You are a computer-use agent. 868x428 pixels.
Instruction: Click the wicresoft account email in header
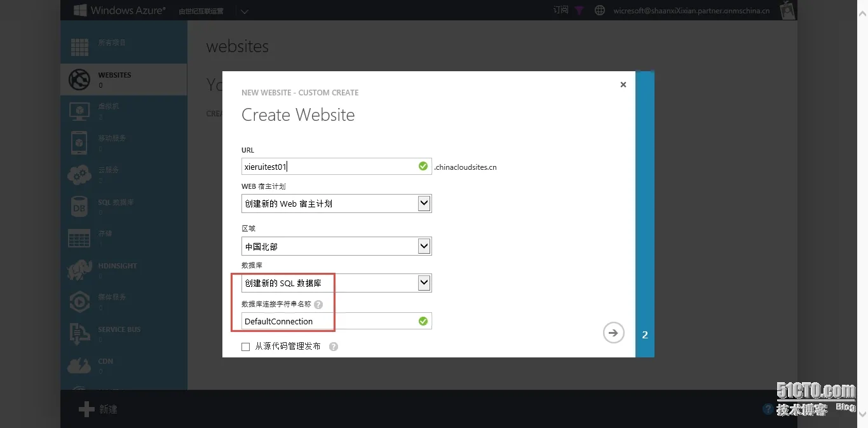[691, 10]
